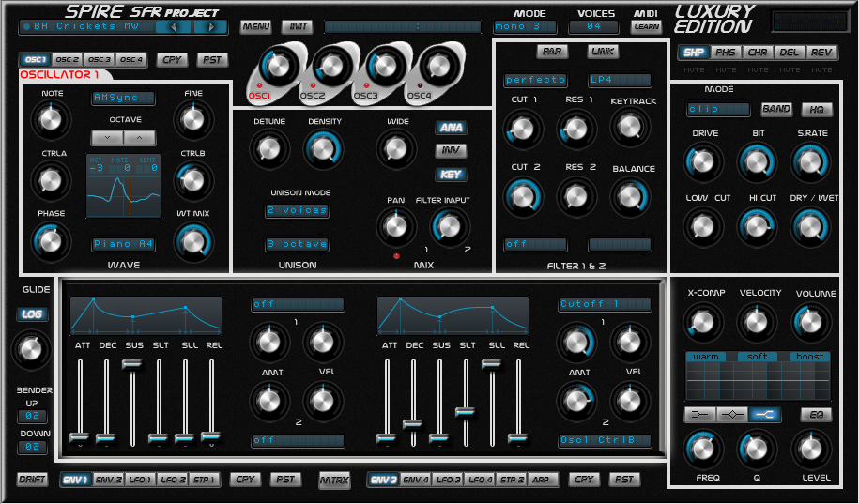
Task: Click the master Volume knob
Action: 810,323
